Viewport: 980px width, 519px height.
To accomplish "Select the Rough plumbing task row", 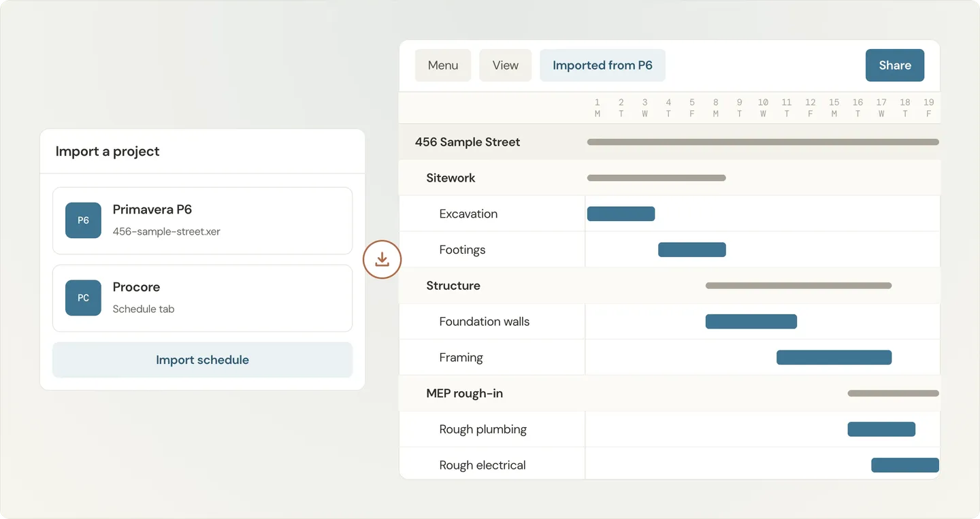I will tap(669, 429).
